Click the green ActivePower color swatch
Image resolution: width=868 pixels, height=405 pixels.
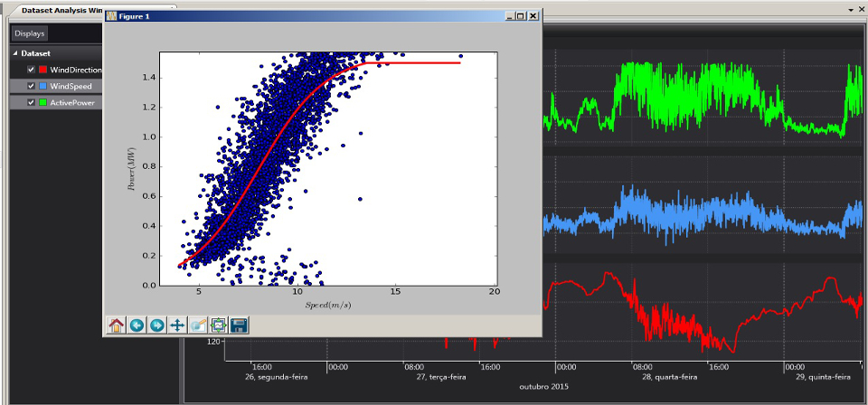(x=43, y=102)
